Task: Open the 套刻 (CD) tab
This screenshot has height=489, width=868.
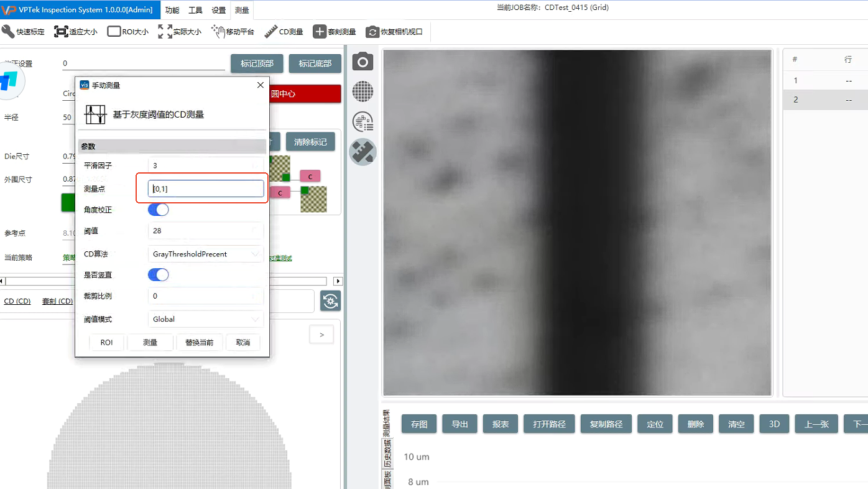Action: 57,301
